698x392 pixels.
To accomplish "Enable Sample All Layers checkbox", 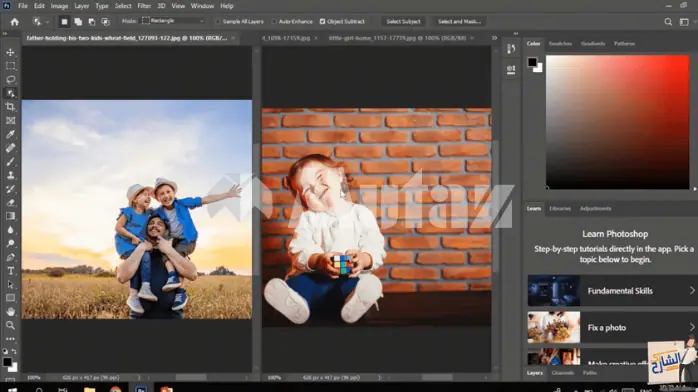I will click(218, 21).
